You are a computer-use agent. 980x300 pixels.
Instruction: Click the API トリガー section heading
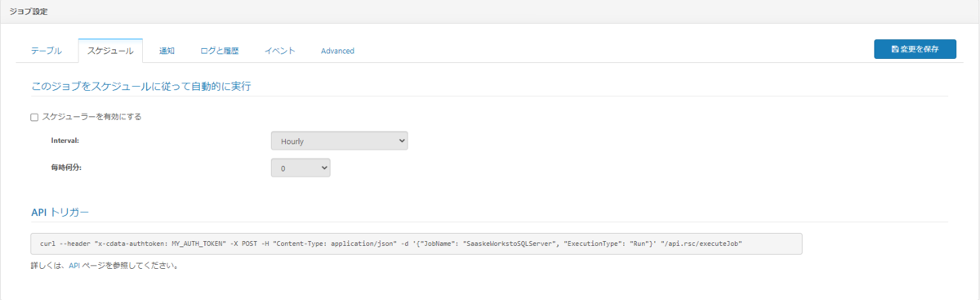click(x=60, y=212)
